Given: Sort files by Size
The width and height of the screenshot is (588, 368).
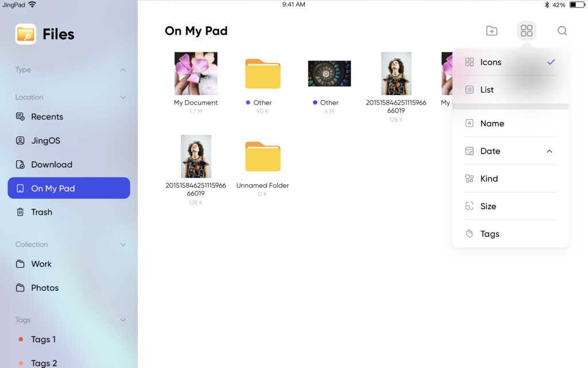Looking at the screenshot, I should [x=488, y=206].
